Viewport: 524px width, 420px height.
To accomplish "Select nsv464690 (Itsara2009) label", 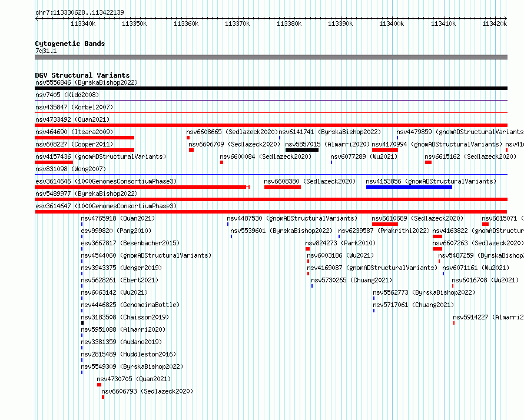I will 74,132.
